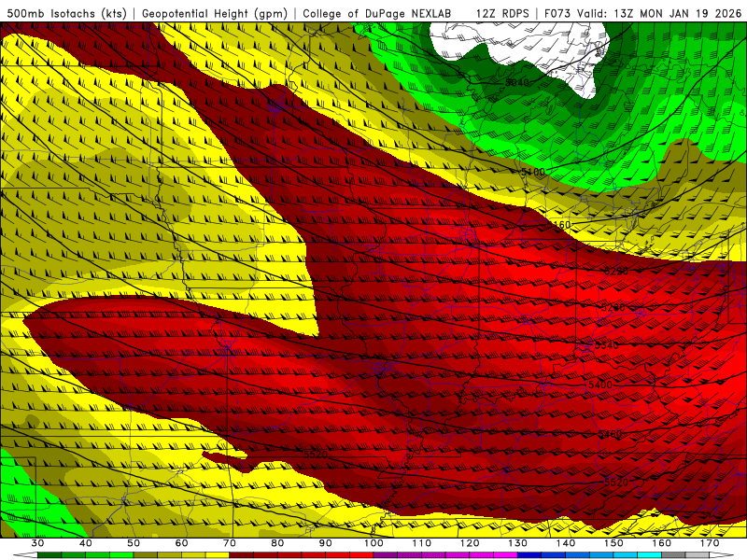Click the 170 value on the color scale
Image resolution: width=747 pixels, height=560 pixels.
[710, 543]
